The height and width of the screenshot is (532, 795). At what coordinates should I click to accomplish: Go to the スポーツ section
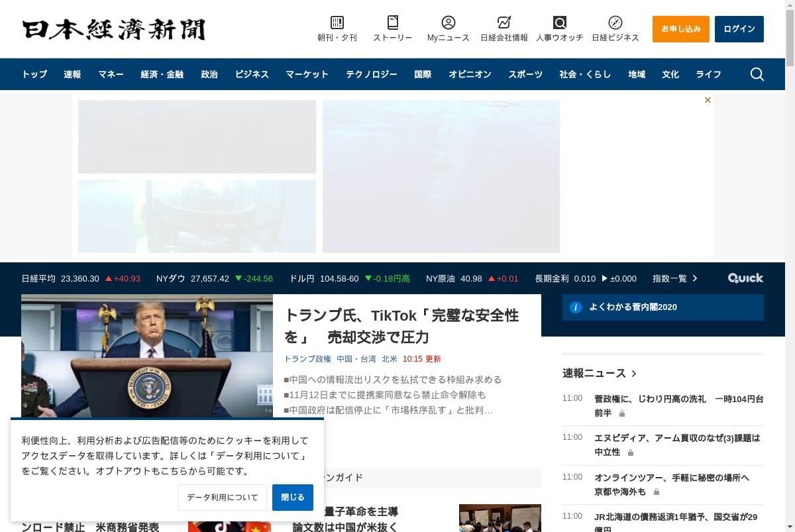tap(525, 74)
